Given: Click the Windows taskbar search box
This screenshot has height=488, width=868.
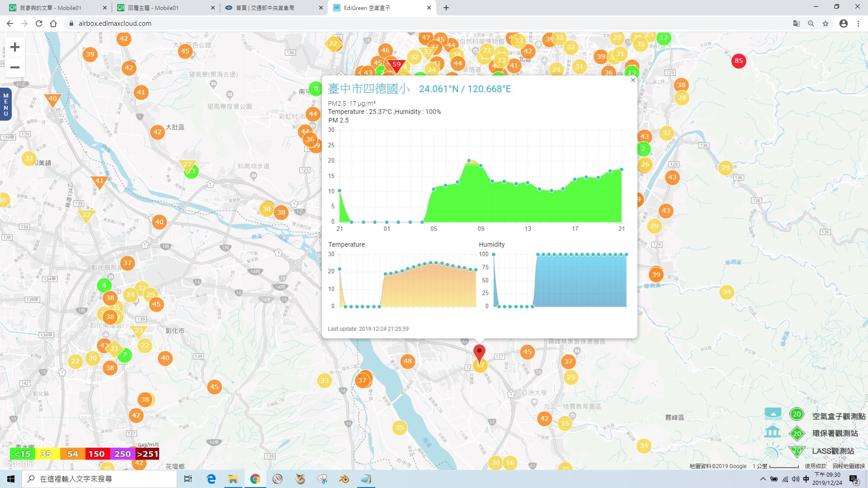Looking at the screenshot, I should (99, 479).
